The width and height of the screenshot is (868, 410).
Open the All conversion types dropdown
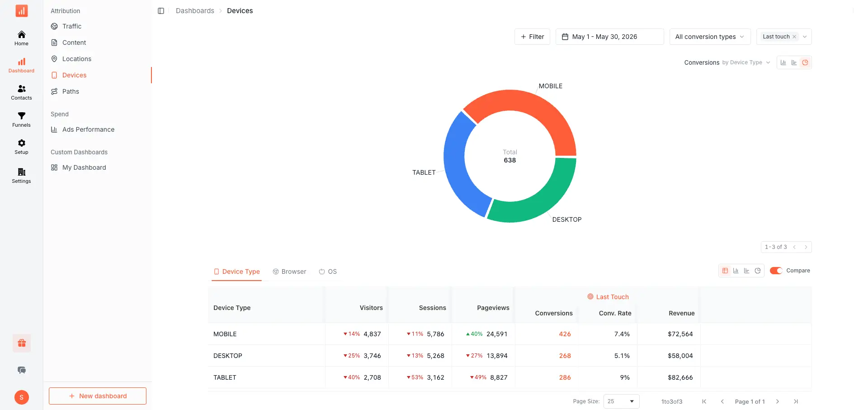point(710,37)
